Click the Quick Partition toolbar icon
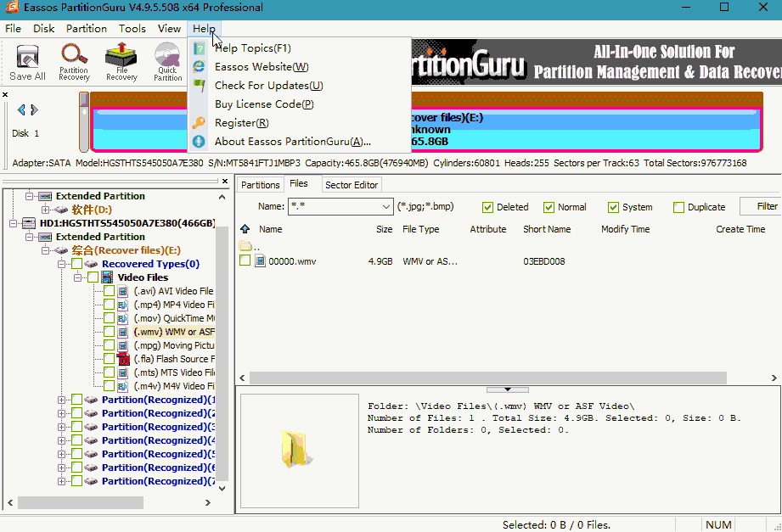Image resolution: width=782 pixels, height=532 pixels. 167,64
